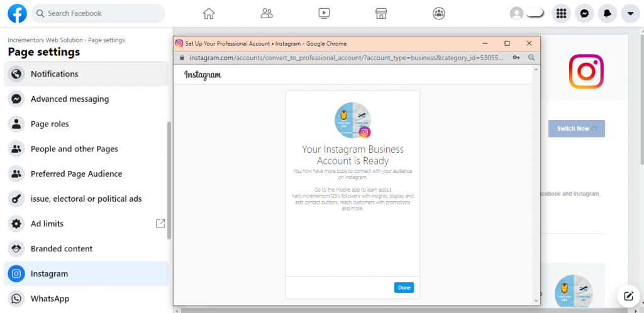Click the Search Facebook field
The image size is (644, 313).
tap(98, 13)
